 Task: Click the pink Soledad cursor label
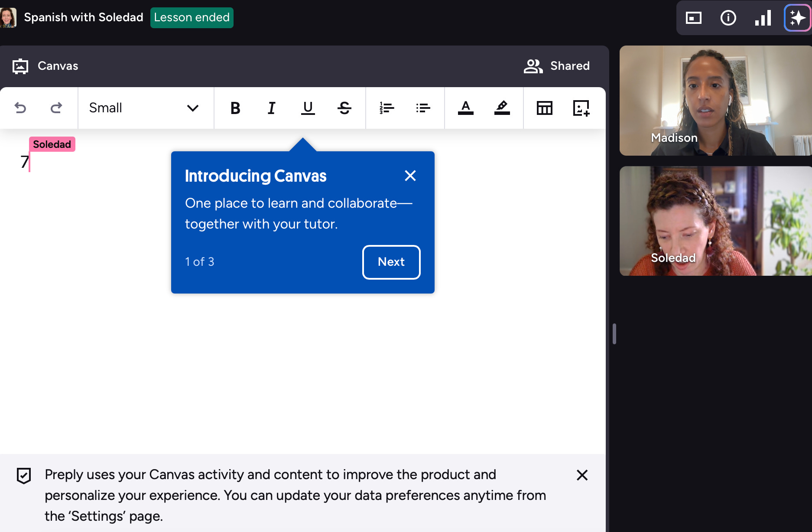52,144
